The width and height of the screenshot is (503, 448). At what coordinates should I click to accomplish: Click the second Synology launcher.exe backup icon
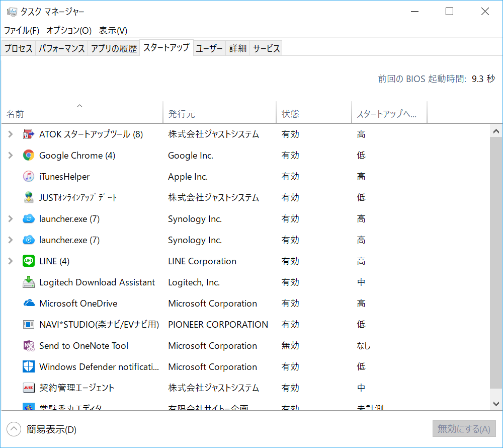[29, 240]
